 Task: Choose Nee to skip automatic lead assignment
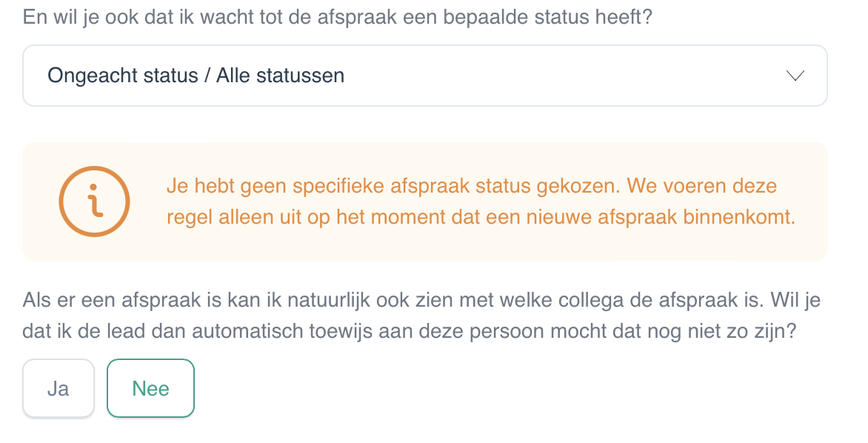150,388
